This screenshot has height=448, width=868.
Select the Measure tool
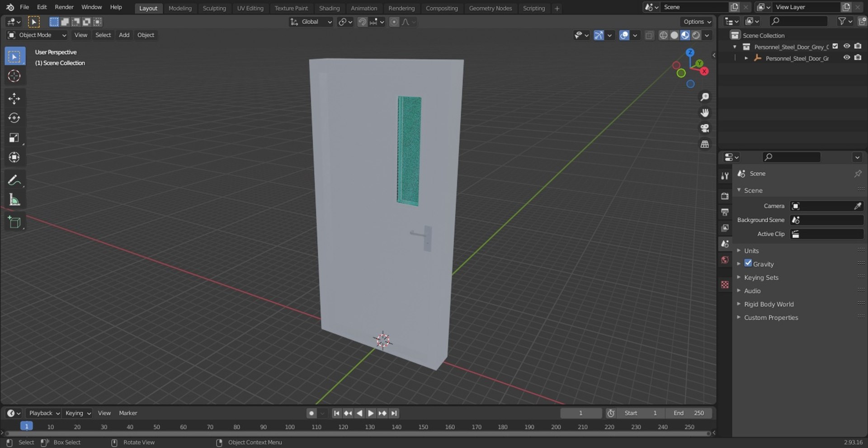click(x=14, y=199)
